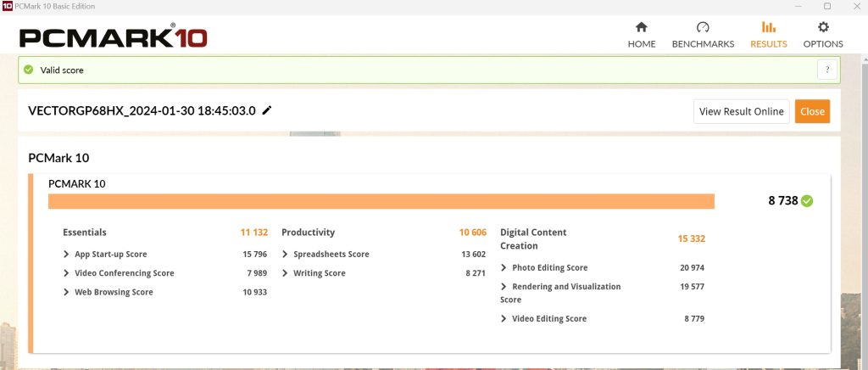This screenshot has width=868, height=370.
Task: Open the Results section
Action: pos(768,36)
